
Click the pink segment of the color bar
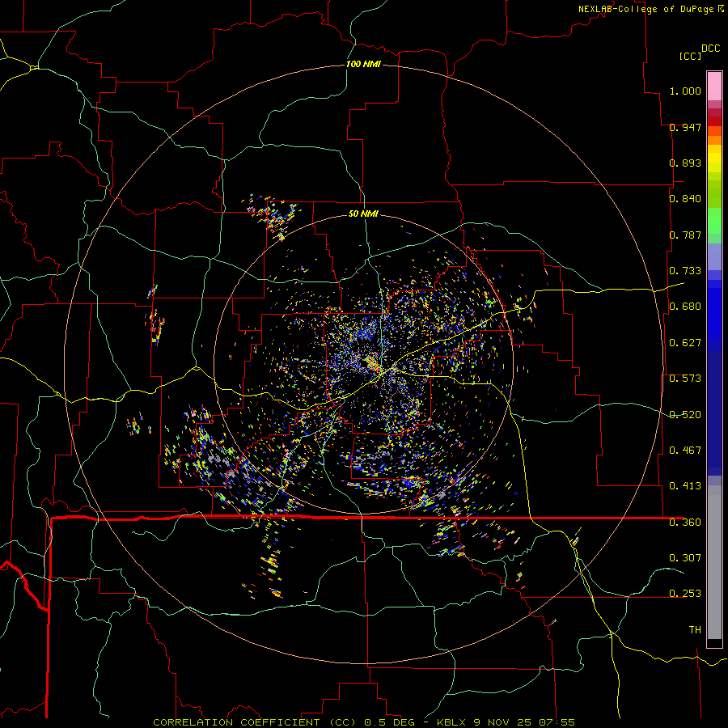point(714,87)
